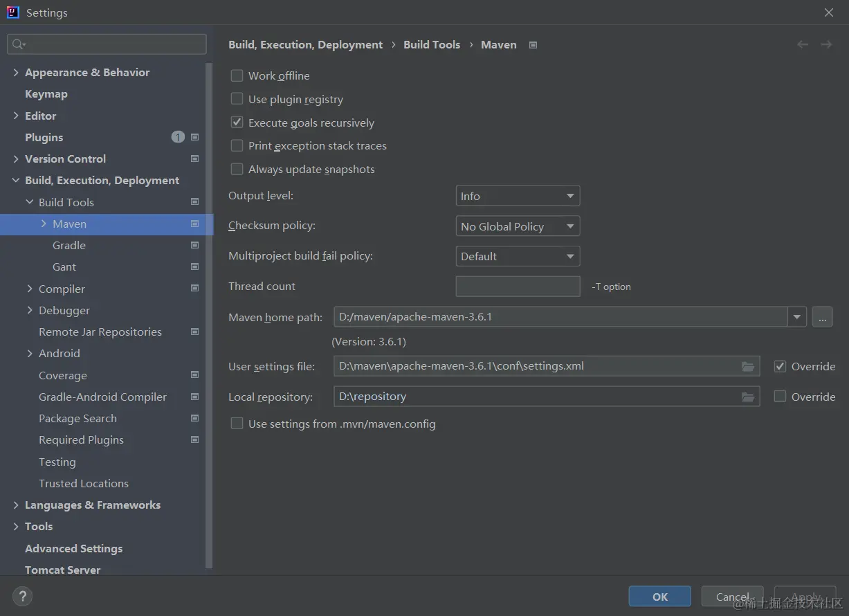Click the project-level icon beside Version Control
The width and height of the screenshot is (849, 616).
click(194, 158)
